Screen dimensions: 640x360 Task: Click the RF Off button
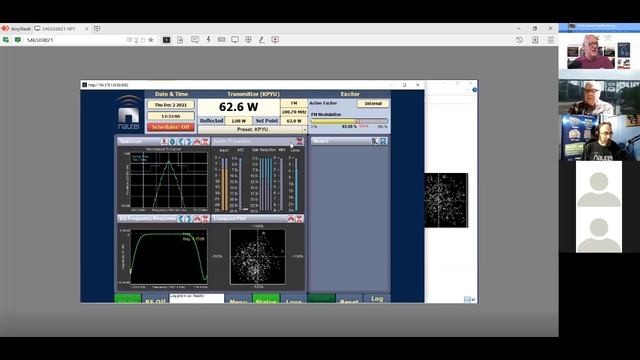155,299
